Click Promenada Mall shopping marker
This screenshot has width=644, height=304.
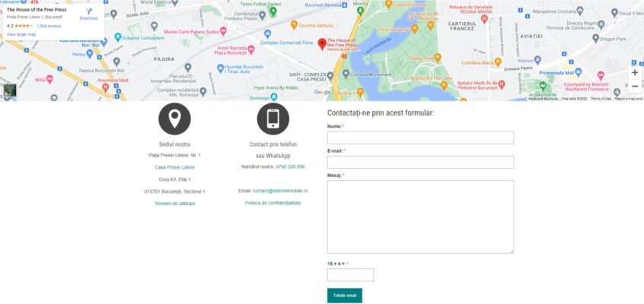(x=579, y=72)
